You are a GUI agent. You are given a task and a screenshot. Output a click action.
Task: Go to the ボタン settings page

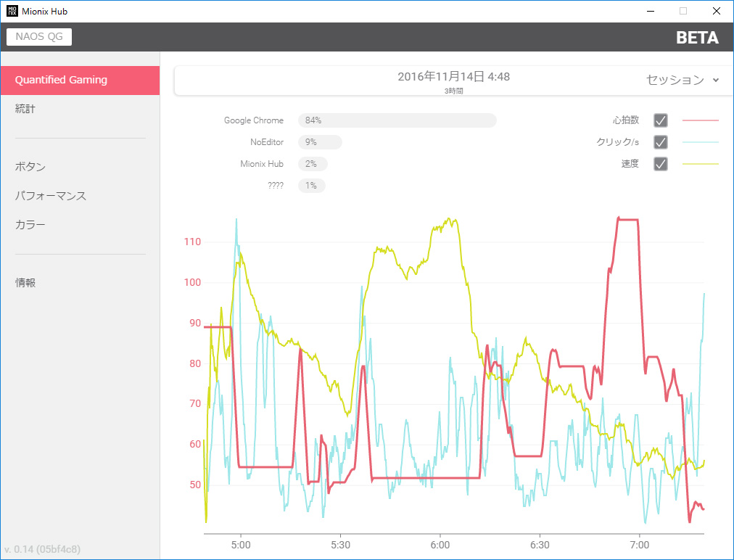pyautogui.click(x=30, y=167)
